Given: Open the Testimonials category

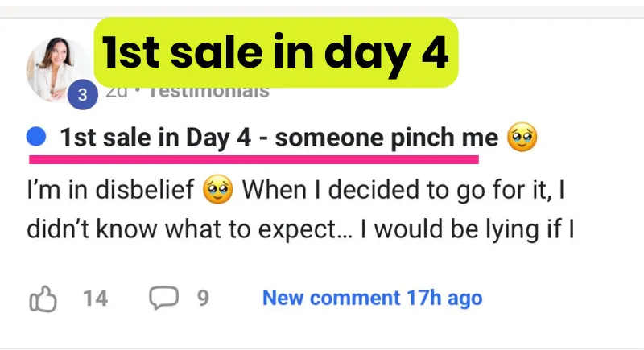Looking at the screenshot, I should tap(208, 91).
